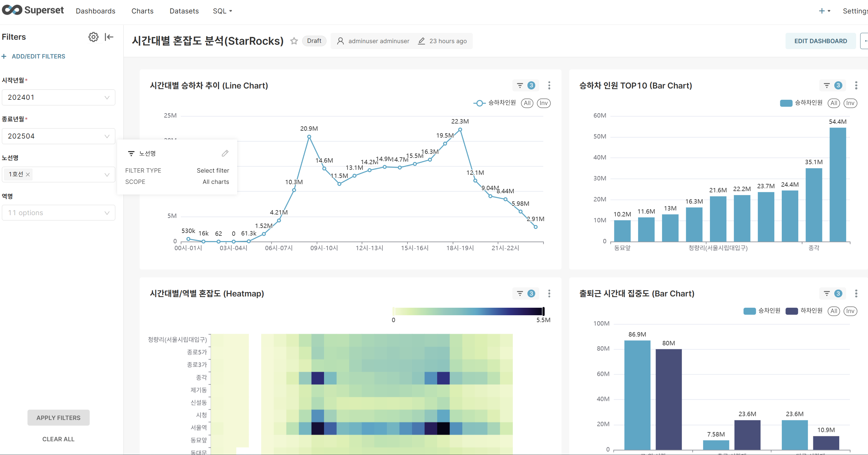Collapse the Filters sidebar panel
This screenshot has width=868, height=455.
click(109, 37)
